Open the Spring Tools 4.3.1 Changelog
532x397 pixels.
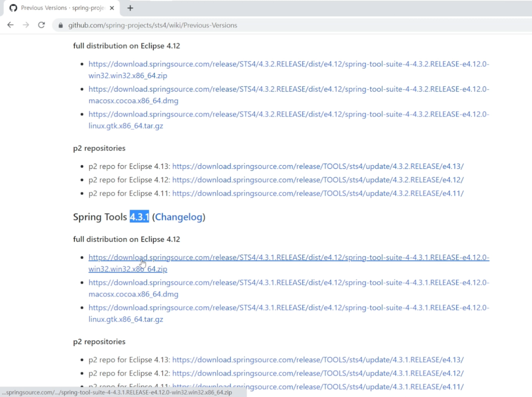pos(178,217)
